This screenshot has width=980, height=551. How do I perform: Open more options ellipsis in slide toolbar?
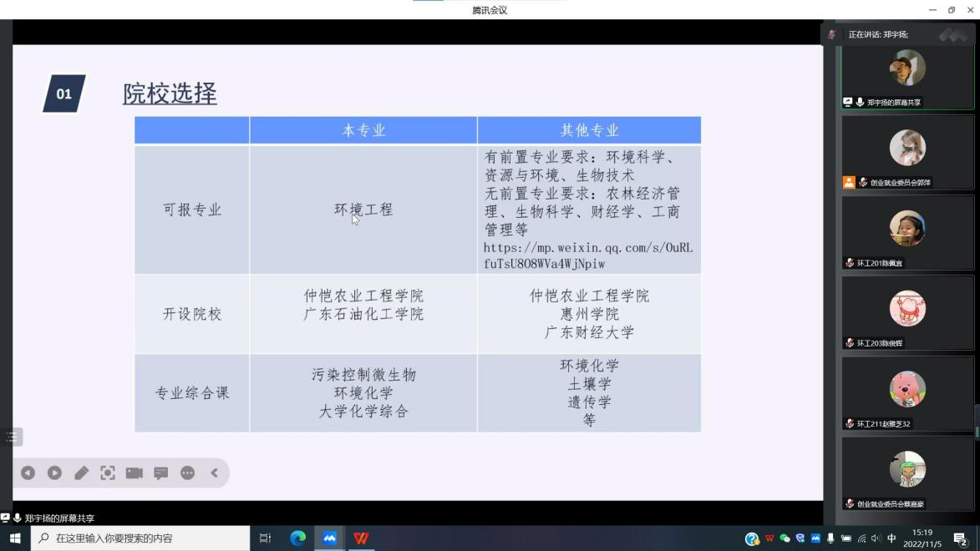click(188, 473)
